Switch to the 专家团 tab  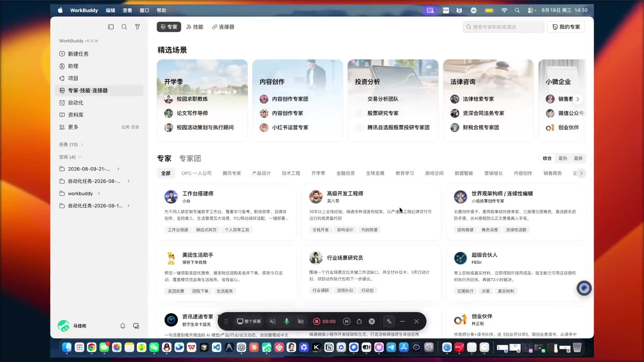[190, 158]
